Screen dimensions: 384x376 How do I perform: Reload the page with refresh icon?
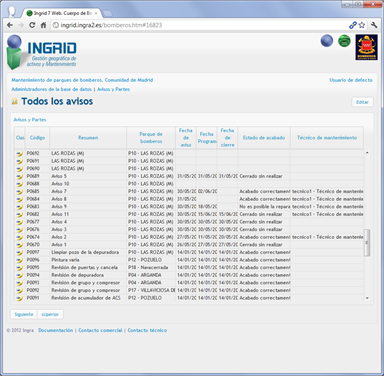click(32, 25)
